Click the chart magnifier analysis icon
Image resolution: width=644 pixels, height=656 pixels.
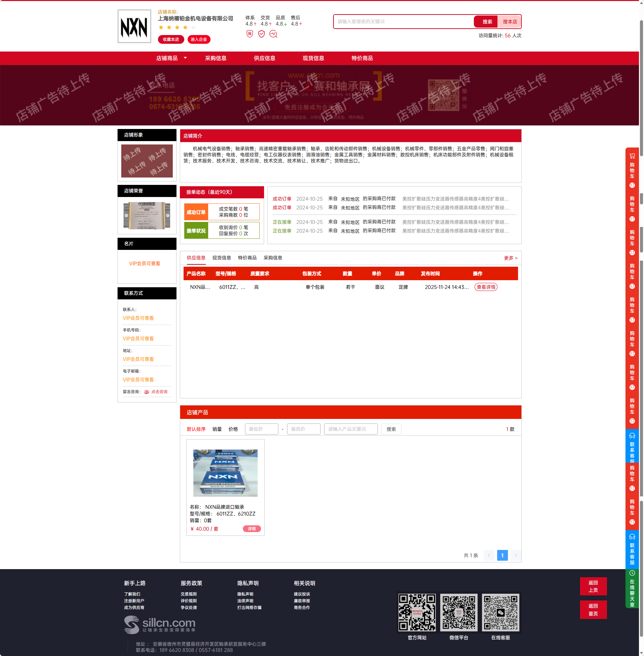pyautogui.click(x=273, y=34)
